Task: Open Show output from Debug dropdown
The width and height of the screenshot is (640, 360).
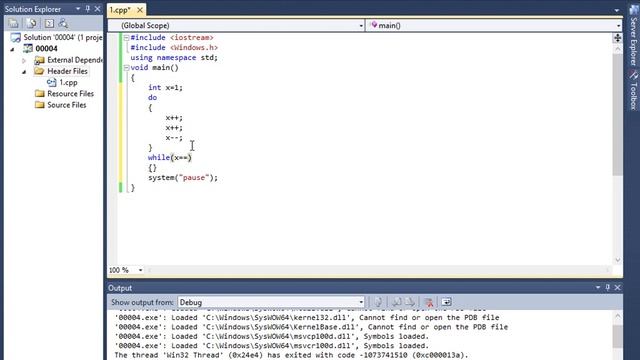Action: pos(361,302)
